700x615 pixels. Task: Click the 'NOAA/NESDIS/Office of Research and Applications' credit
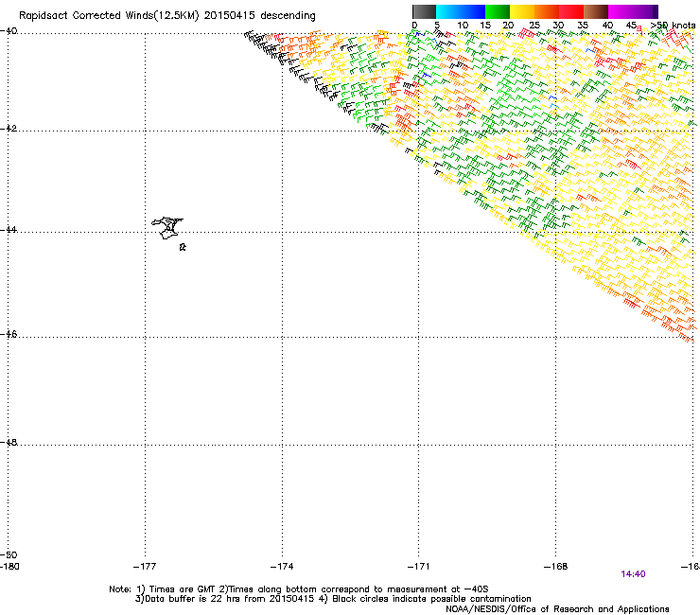pyautogui.click(x=557, y=609)
